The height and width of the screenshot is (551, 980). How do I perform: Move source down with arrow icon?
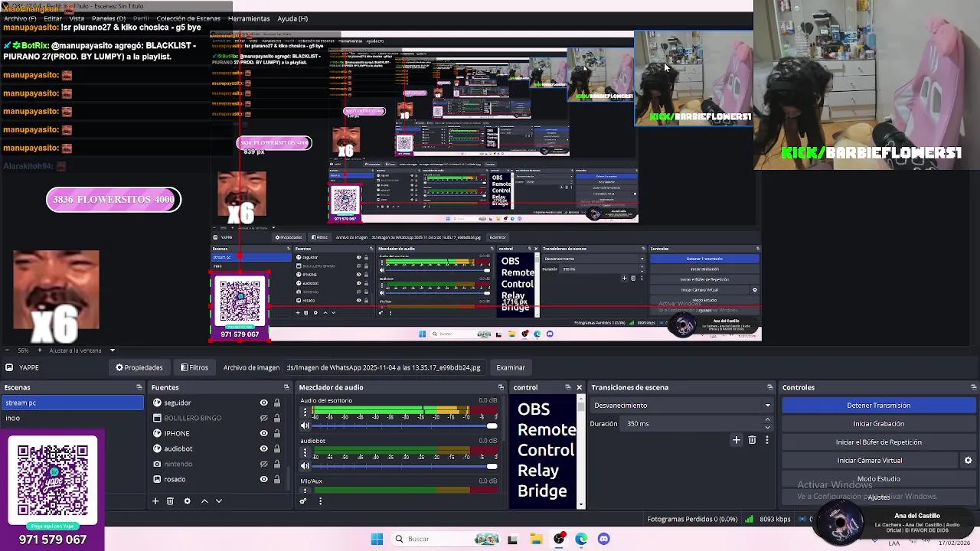click(x=218, y=500)
